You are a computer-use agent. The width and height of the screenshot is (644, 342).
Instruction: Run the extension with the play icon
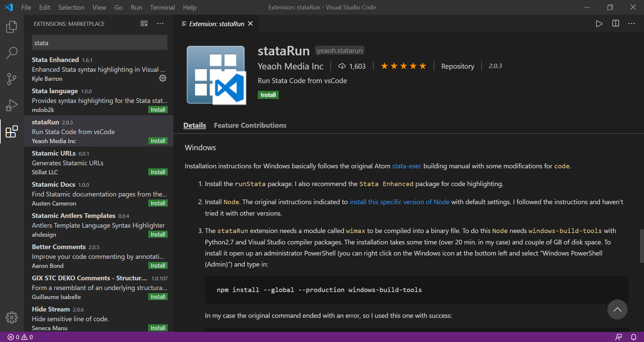[599, 23]
